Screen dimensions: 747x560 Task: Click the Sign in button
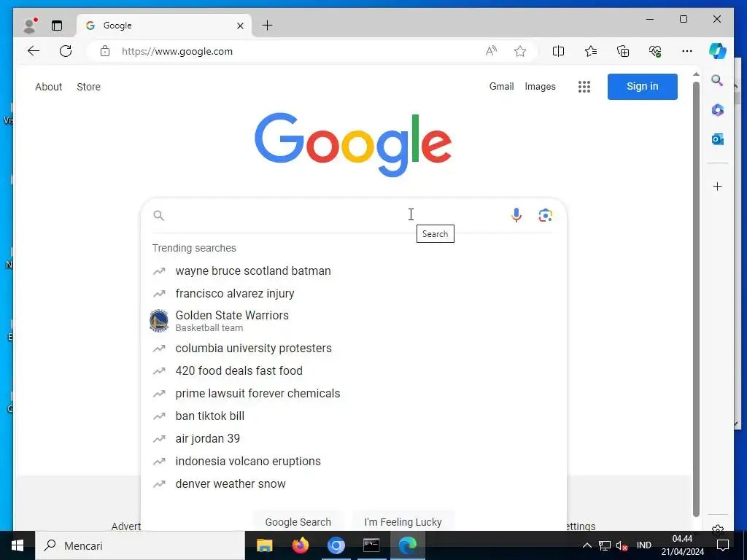point(642,87)
